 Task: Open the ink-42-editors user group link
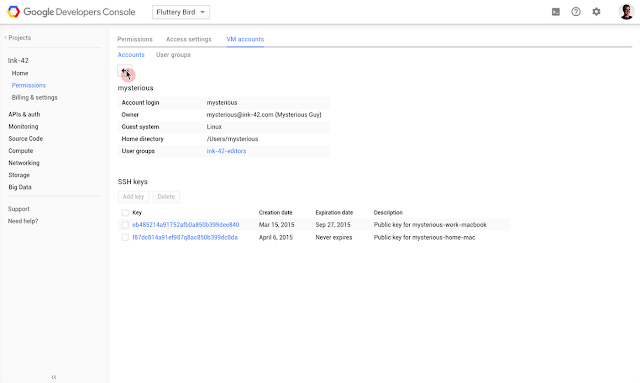pyautogui.click(x=226, y=151)
